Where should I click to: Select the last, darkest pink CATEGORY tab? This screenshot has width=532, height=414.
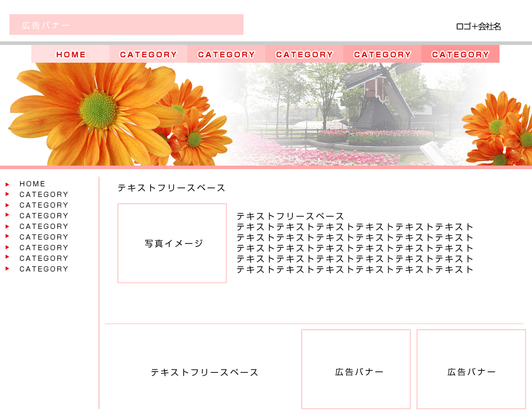(x=460, y=54)
